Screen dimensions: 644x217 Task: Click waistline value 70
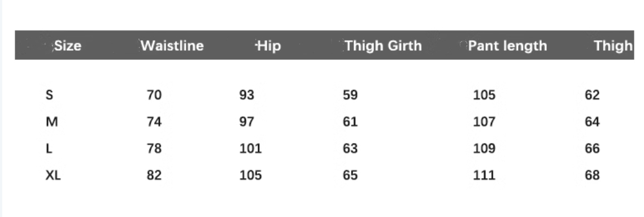point(154,95)
